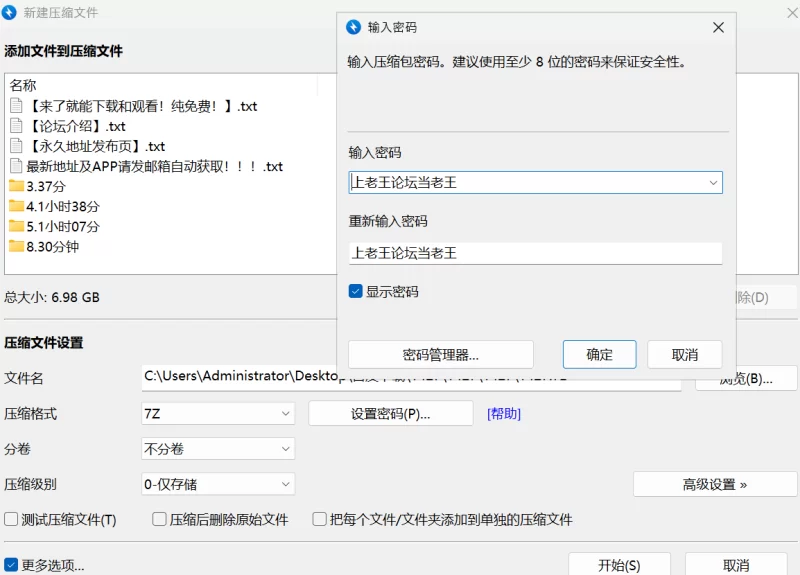Click the 确定 button
Screen dimensions: 800x575
600,354
